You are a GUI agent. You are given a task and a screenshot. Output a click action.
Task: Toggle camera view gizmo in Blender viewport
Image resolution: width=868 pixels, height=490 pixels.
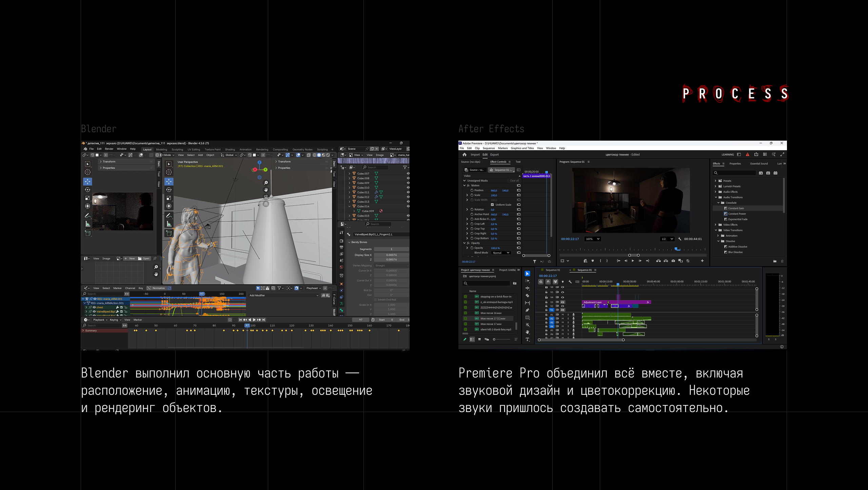click(266, 197)
